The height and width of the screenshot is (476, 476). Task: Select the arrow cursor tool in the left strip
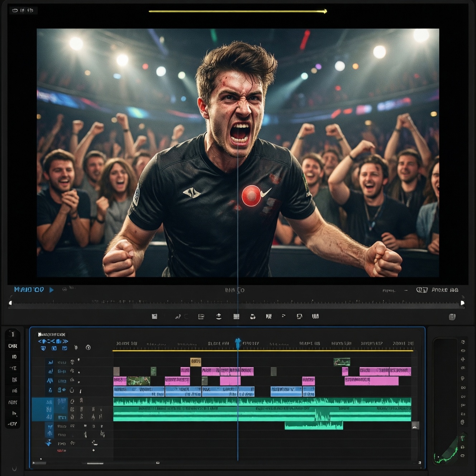14,413
